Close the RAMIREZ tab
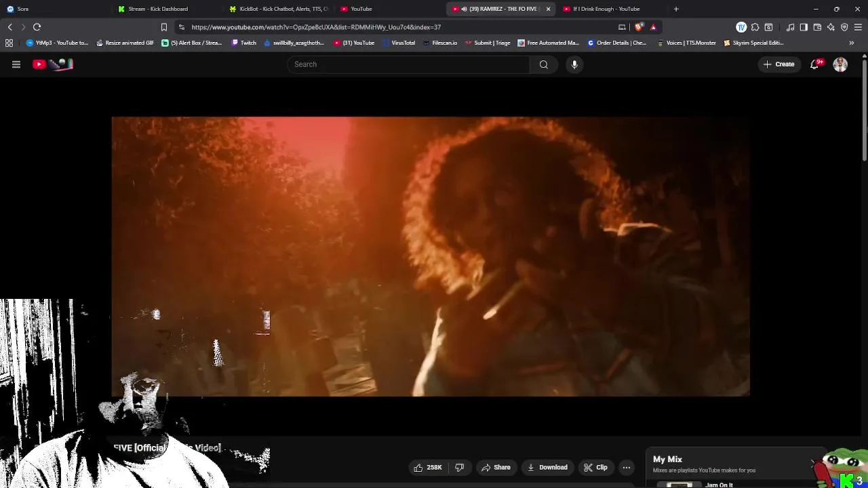Screen dimensions: 868x488 (x=548, y=9)
